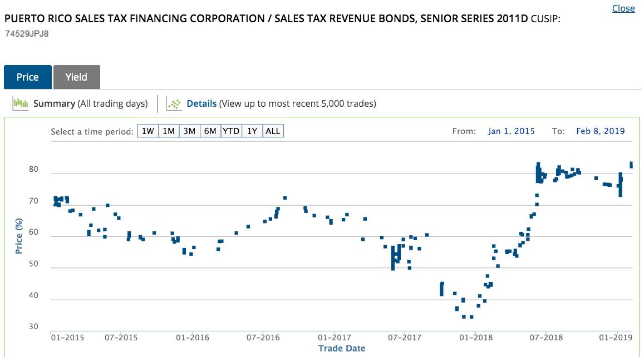644x357 pixels.
Task: Click the 07-2018 axis tick label
Action: point(546,338)
